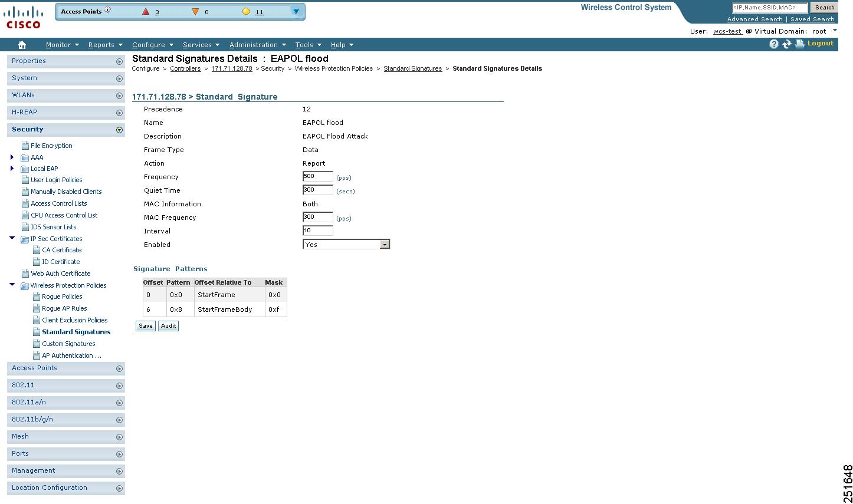Click the minor alarm yellow circle icon
The height and width of the screenshot is (504, 853).
(x=247, y=11)
